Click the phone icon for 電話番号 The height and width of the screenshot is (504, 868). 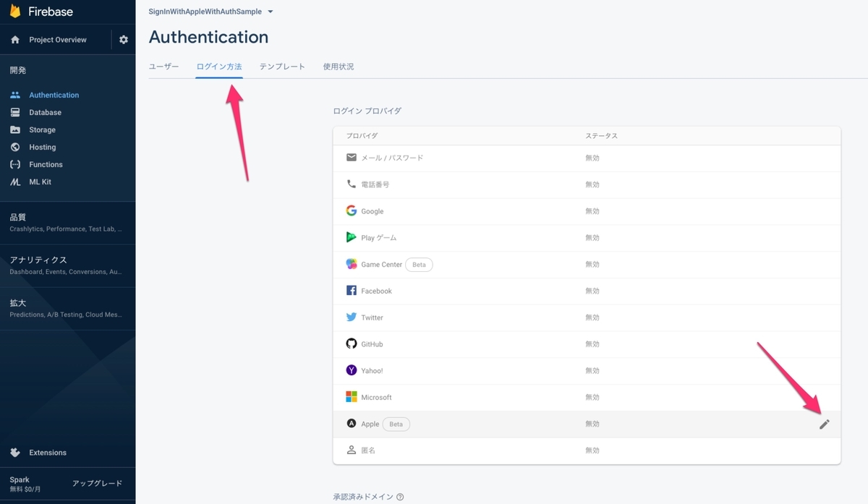pyautogui.click(x=352, y=184)
